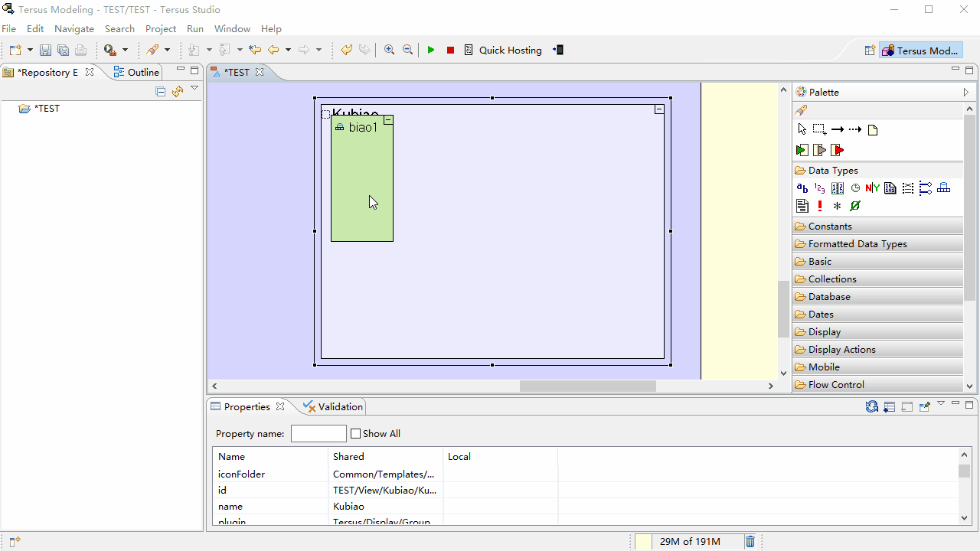
Task: Click the Collapse All icon in Repository
Action: [161, 92]
